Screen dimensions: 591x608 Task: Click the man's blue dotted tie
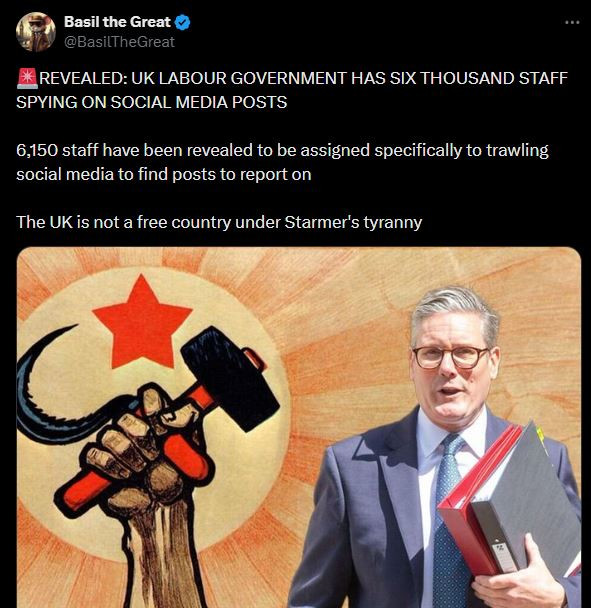[x=446, y=520]
